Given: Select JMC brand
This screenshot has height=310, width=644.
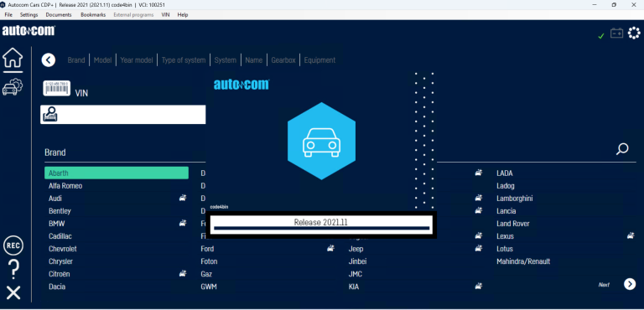Looking at the screenshot, I should tap(356, 274).
